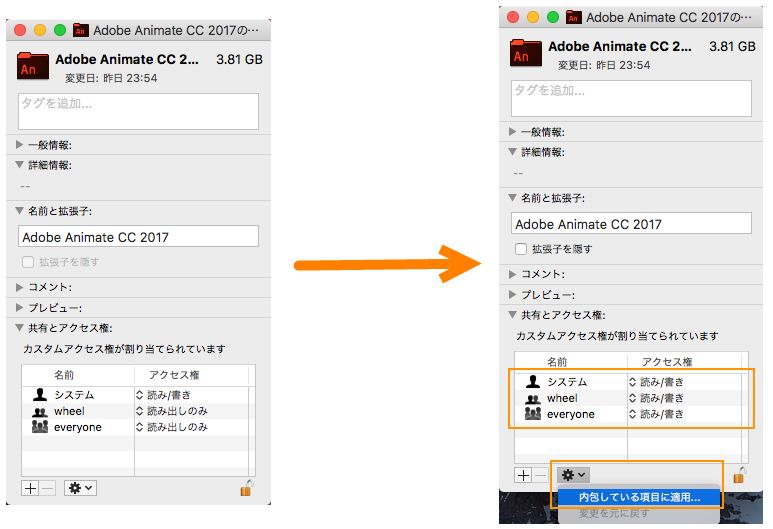Toggle 拡張子を隠す checkbox in left window
The width and height of the screenshot is (773, 529).
pos(28,262)
